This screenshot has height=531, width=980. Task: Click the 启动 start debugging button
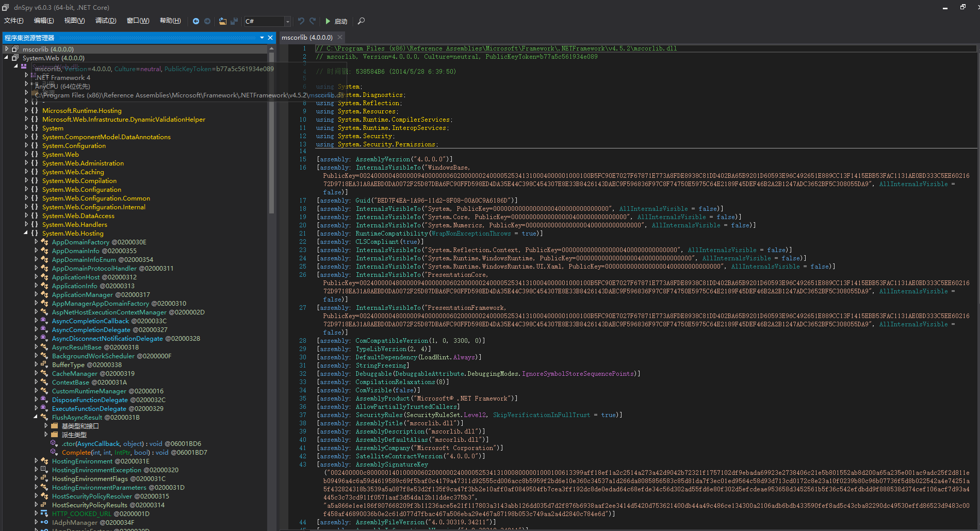pyautogui.click(x=336, y=21)
